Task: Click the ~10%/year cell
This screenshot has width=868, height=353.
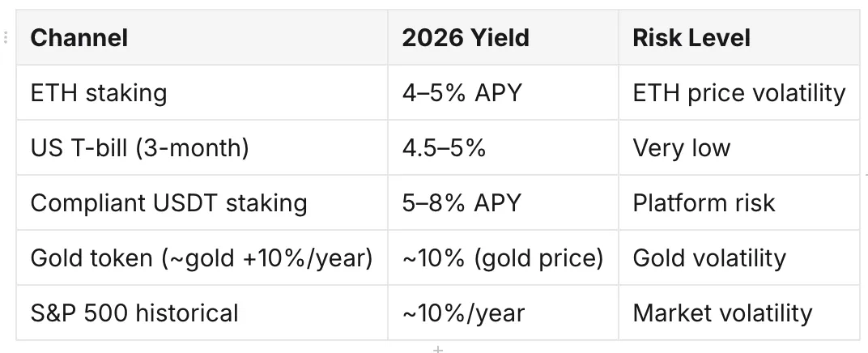Action: 503,313
